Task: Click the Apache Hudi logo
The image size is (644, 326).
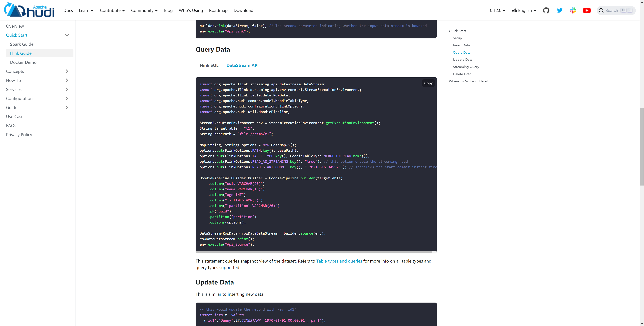Action: (29, 10)
